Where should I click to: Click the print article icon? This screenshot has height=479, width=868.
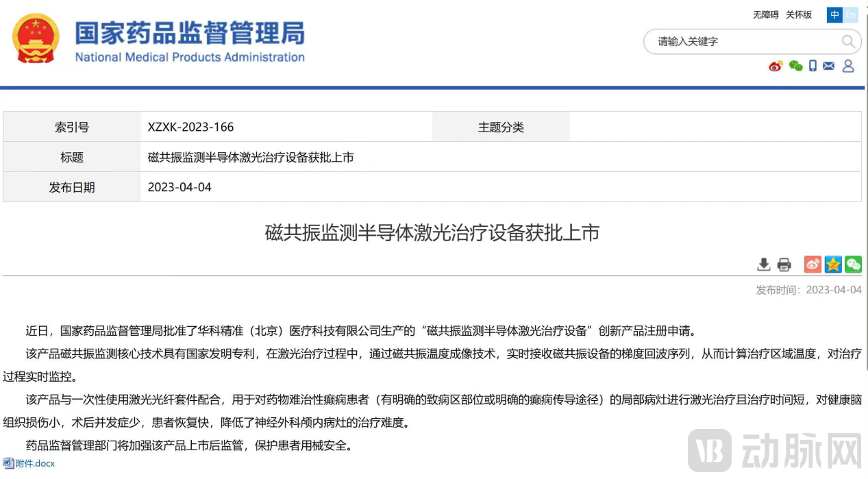coord(784,265)
